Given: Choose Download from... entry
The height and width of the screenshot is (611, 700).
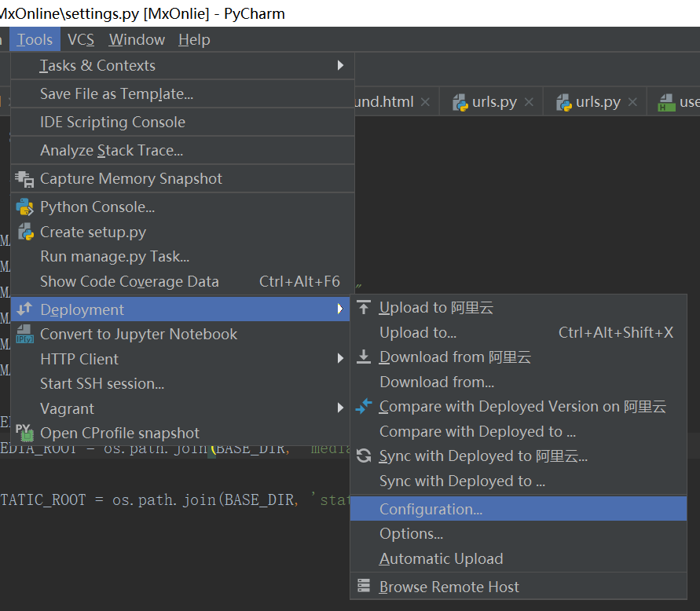Looking at the screenshot, I should pos(519,382).
